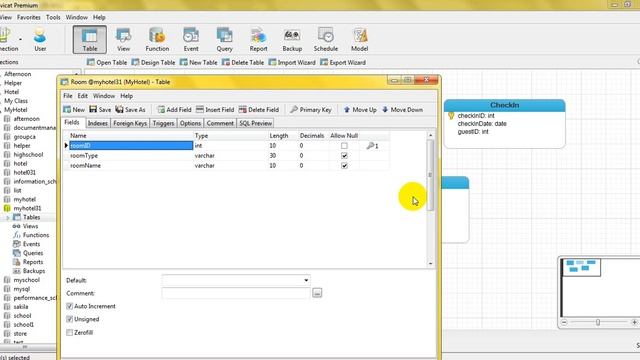Image resolution: width=640 pixels, height=360 pixels.
Task: Select the Reports node in the tree
Action: [33, 262]
